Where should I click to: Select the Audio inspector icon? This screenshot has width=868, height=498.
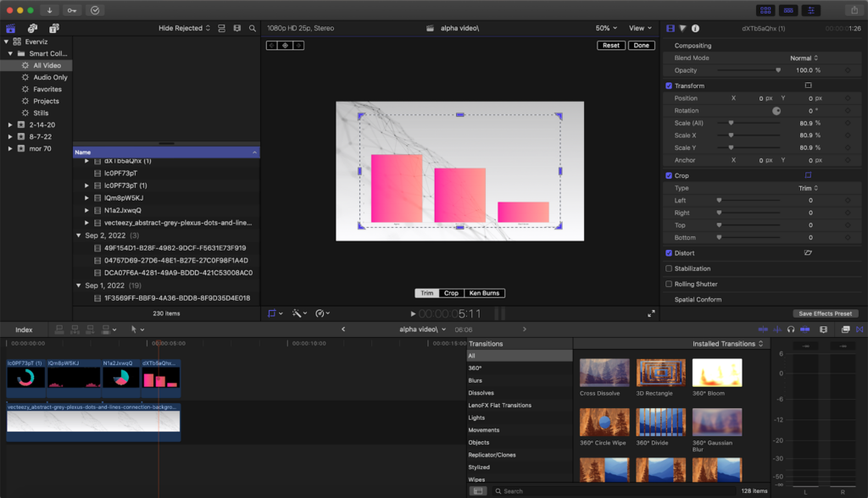coord(682,28)
